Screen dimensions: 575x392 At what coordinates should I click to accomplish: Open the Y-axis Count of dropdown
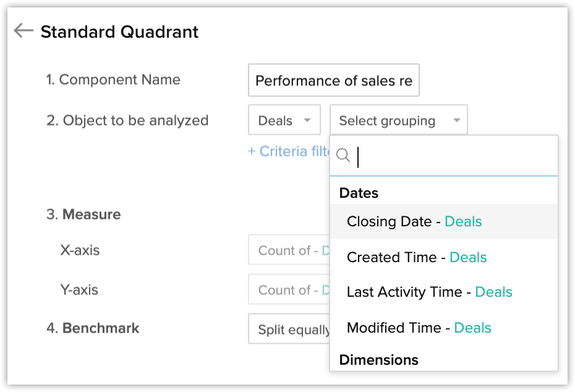[288, 290]
